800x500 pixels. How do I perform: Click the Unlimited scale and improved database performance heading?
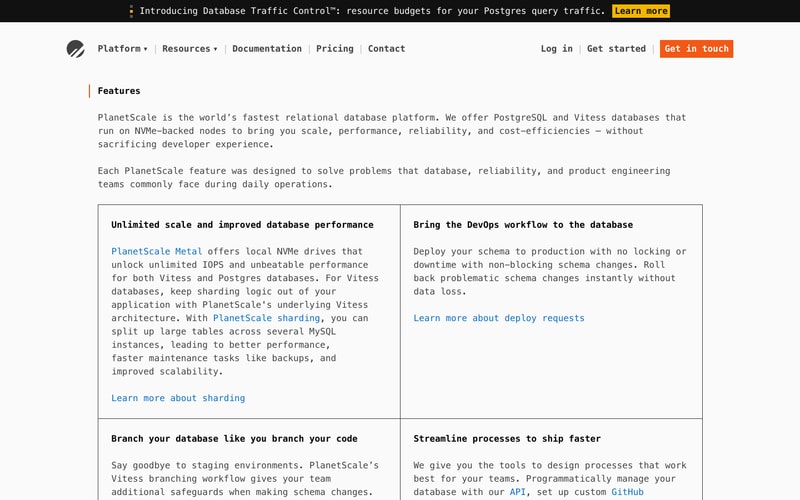(x=242, y=224)
